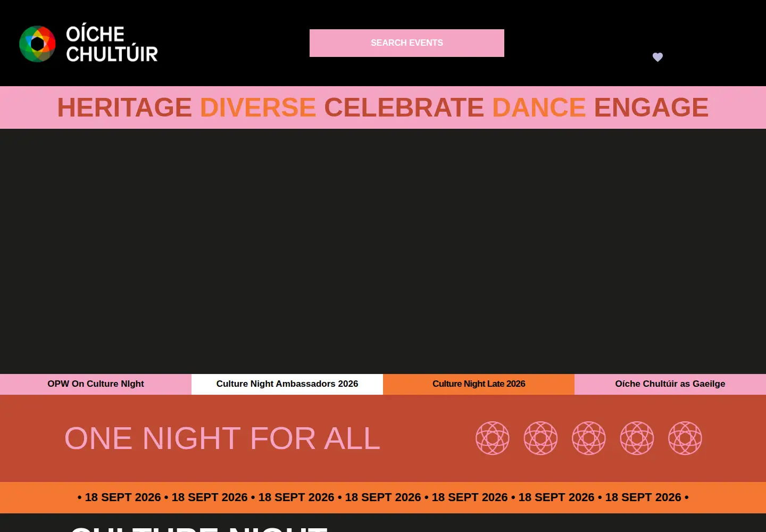Image resolution: width=766 pixels, height=532 pixels.
Task: Click the ONE NIGHT FOR ALL heading
Action: 222,438
